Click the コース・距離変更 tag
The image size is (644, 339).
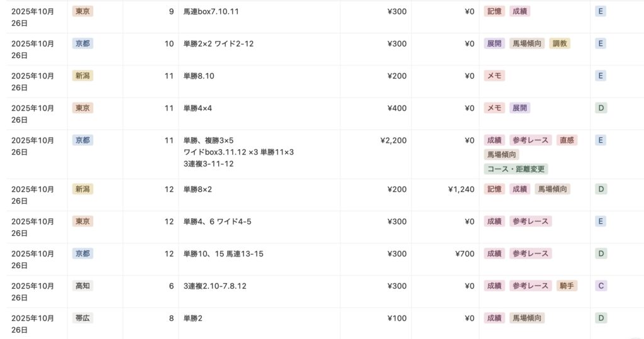pos(516,169)
